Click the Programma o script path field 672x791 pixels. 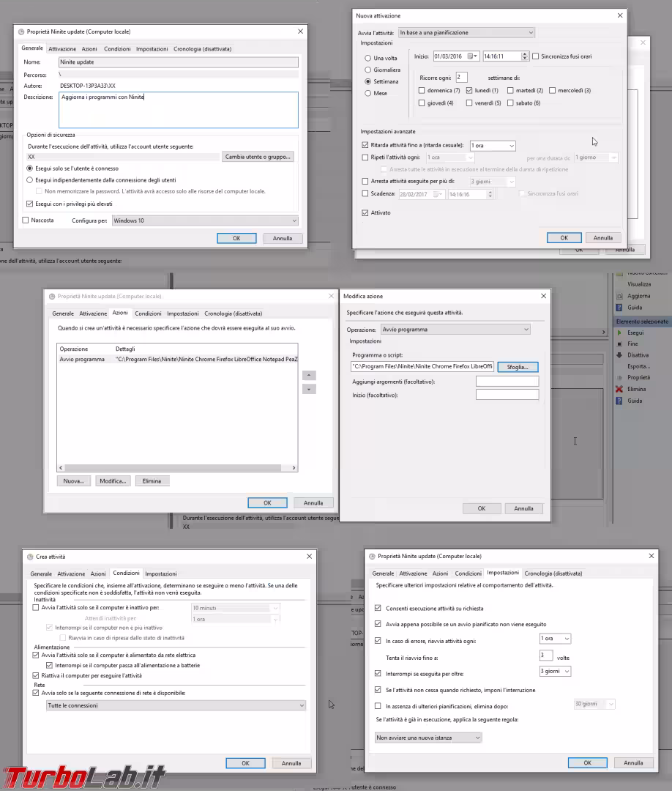coord(422,367)
